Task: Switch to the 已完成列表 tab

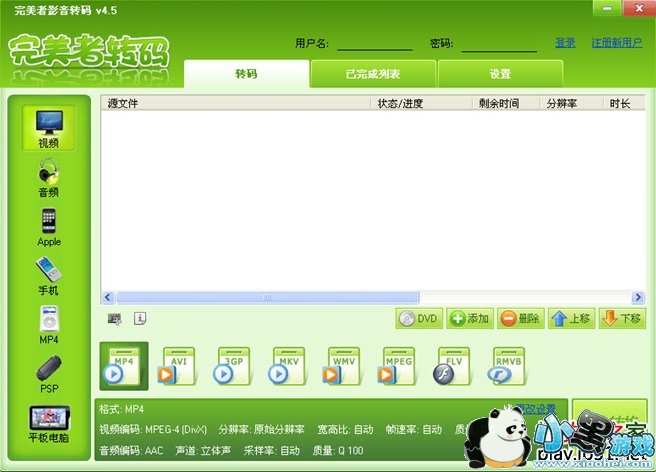Action: [373, 74]
